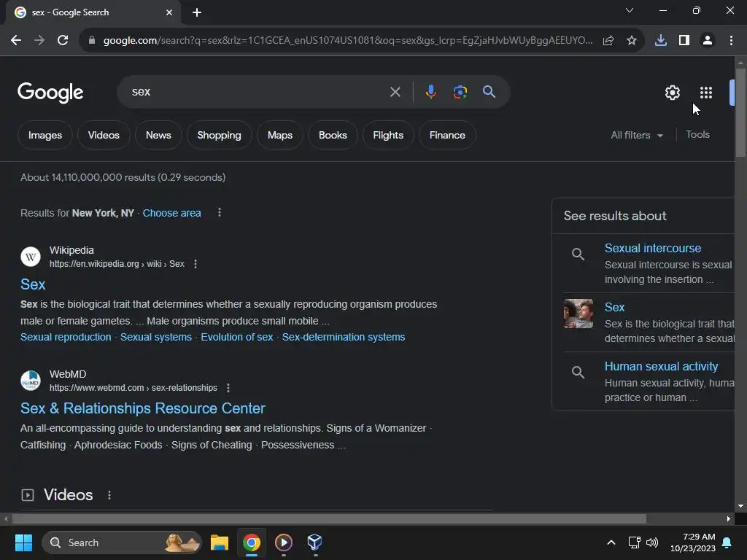Open Chrome three-dot menu
This screenshot has width=747, height=560.
coord(731,41)
